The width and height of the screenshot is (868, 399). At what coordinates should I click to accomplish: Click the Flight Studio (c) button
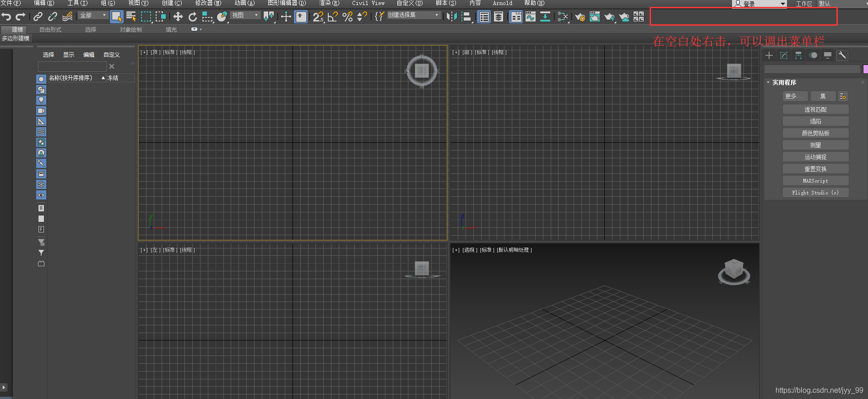pyautogui.click(x=815, y=193)
